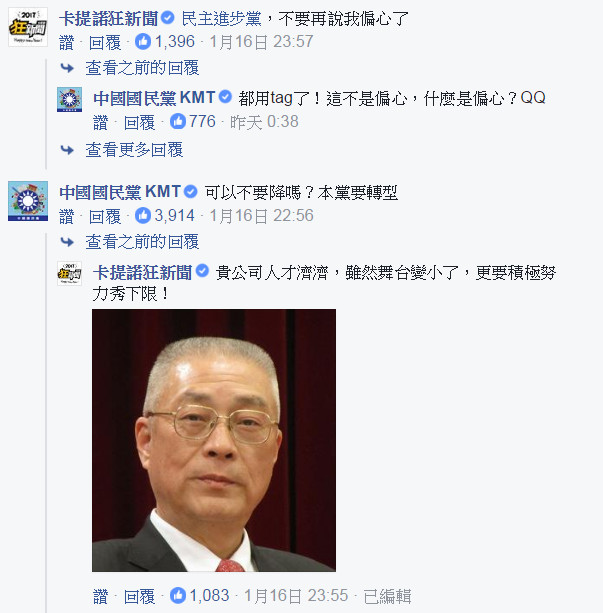This screenshot has height=613, width=603.
Task: Open the large KMT avatar on 可以不要降嗎 comment
Action: tap(28, 201)
